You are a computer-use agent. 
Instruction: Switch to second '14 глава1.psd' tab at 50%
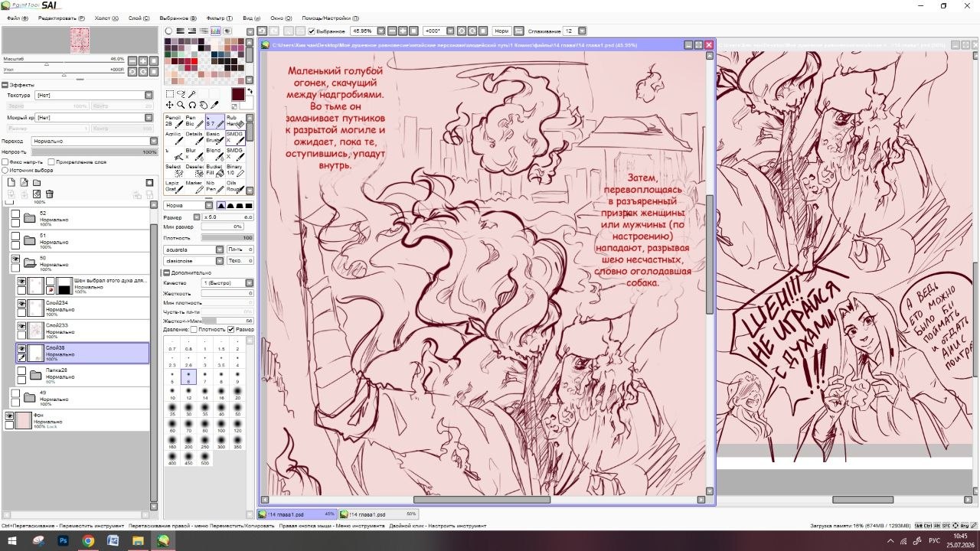point(379,514)
